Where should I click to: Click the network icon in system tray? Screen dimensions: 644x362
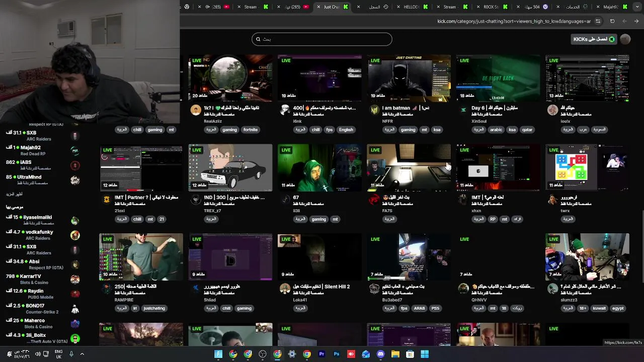coord(46,354)
